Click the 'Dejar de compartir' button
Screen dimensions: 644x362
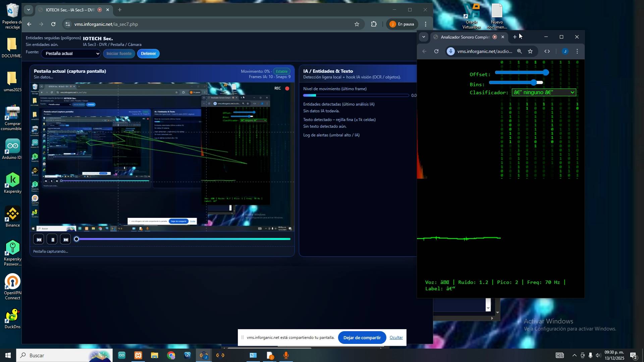pyautogui.click(x=362, y=338)
